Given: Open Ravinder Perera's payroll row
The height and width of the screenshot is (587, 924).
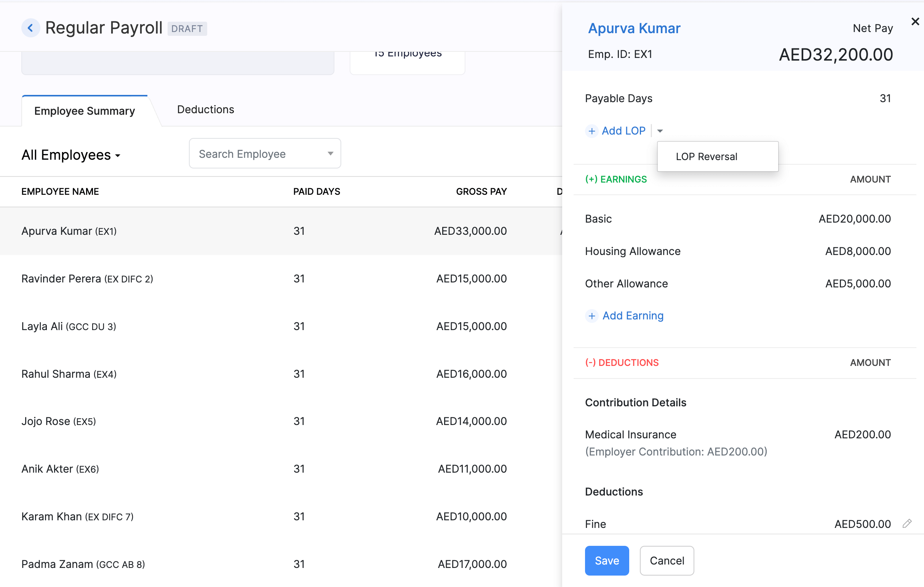Looking at the screenshot, I should (87, 279).
